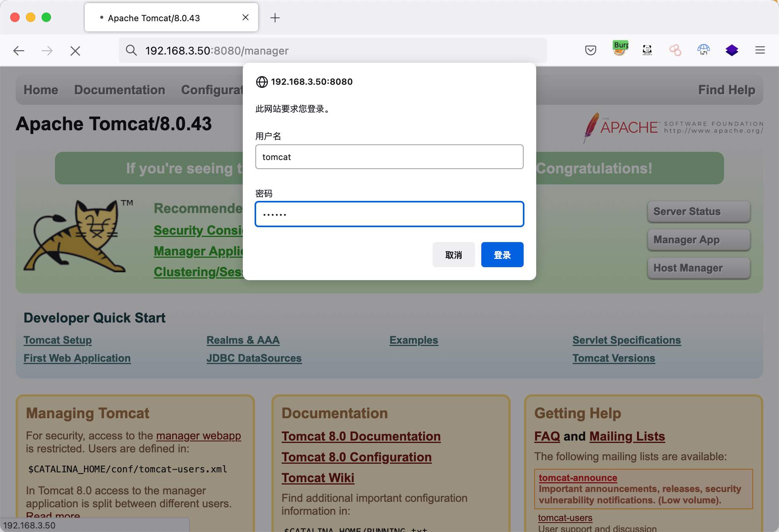Focus the 用户名 username field
Screen dimensions: 779x532
389,157
